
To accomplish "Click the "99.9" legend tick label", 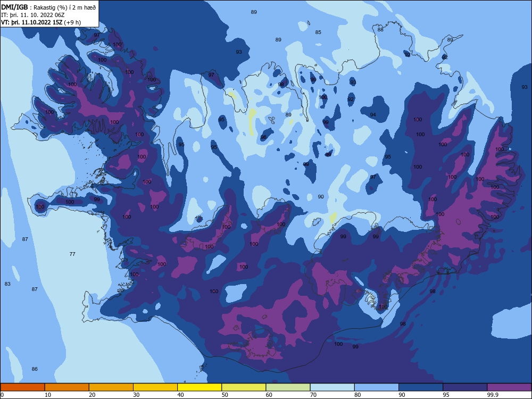I will pos(492,395).
